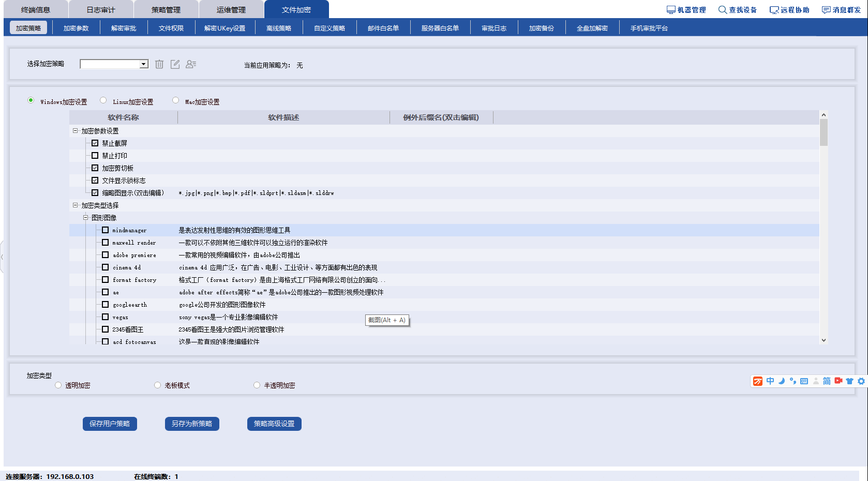Open the 解密审批 sub-tab
Image resolution: width=868 pixels, height=481 pixels.
coord(124,28)
